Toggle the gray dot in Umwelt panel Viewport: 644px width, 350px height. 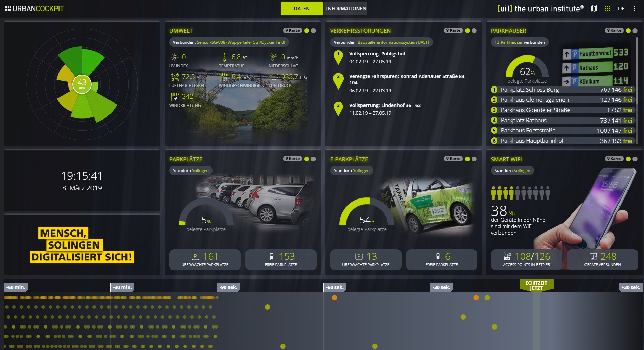click(313, 31)
